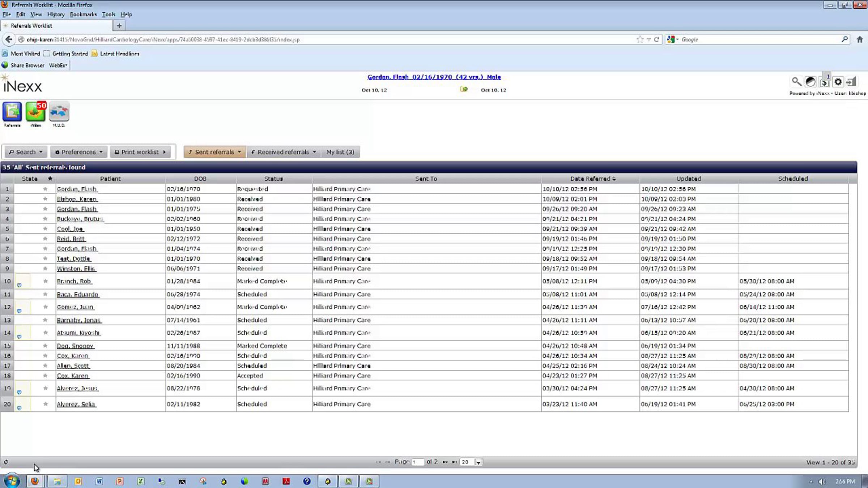Image resolution: width=868 pixels, height=488 pixels.
Task: Star the Dog, Snoopy referral
Action: point(45,346)
